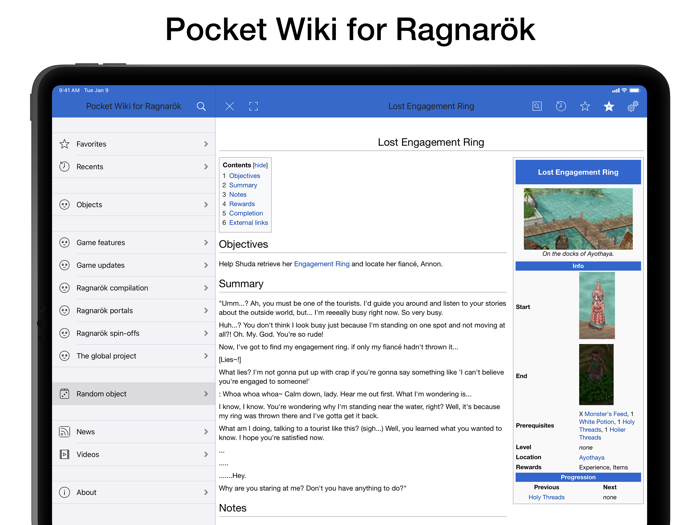
Task: Click the News feed icon
Action: click(65, 432)
